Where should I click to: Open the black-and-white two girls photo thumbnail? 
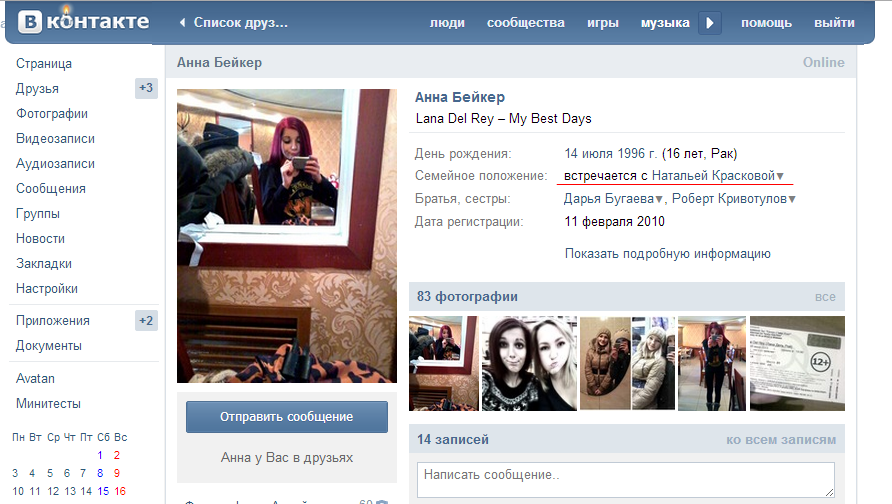click(529, 363)
